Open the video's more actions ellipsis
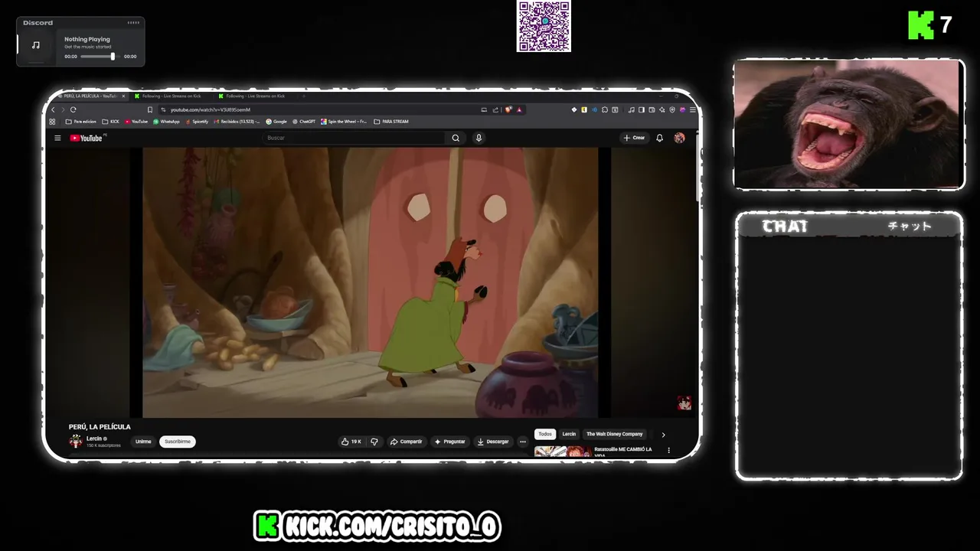Viewport: 980px width, 551px height. coord(523,442)
